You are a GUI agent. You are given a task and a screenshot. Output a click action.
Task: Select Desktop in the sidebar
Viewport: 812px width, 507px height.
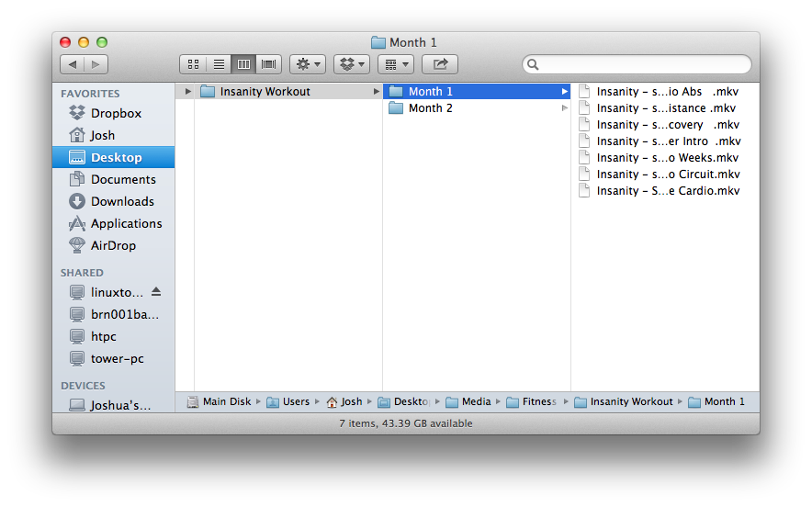coord(113,157)
